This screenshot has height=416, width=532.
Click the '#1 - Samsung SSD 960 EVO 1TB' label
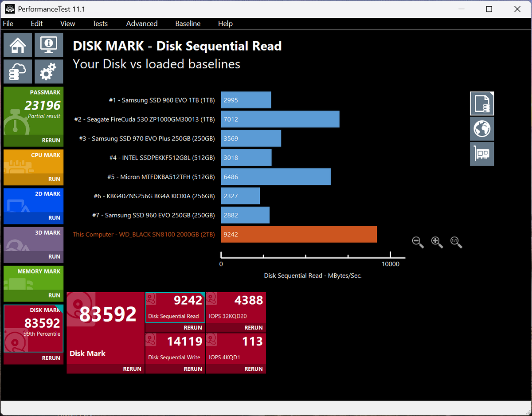tap(162, 100)
